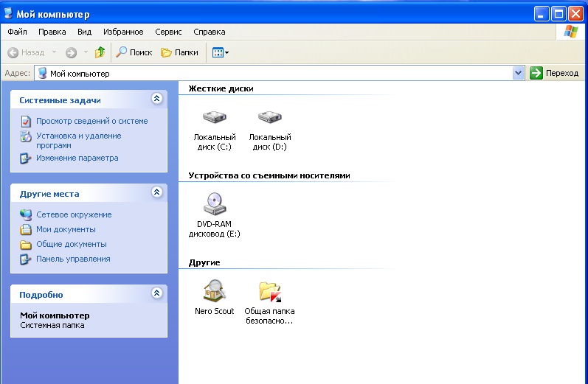
Task: Click the control panel sidebar icon
Action: [x=26, y=259]
